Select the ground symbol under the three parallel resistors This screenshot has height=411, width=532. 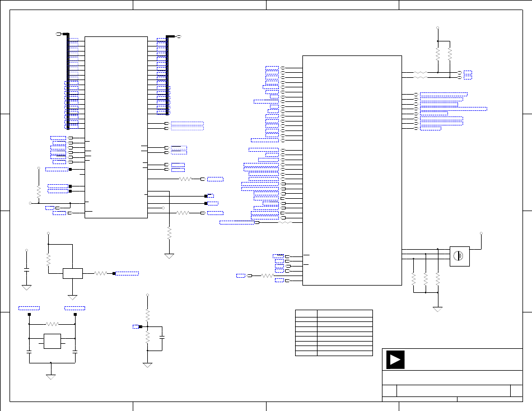tap(438, 309)
